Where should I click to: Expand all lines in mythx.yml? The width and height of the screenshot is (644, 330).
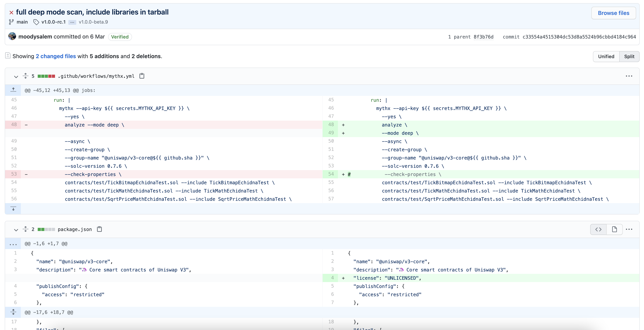(x=26, y=76)
